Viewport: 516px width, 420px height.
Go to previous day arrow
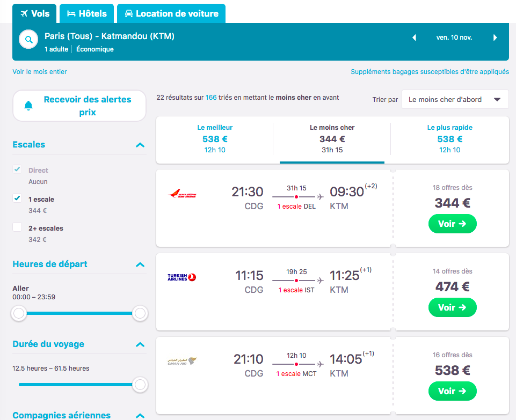tap(414, 38)
